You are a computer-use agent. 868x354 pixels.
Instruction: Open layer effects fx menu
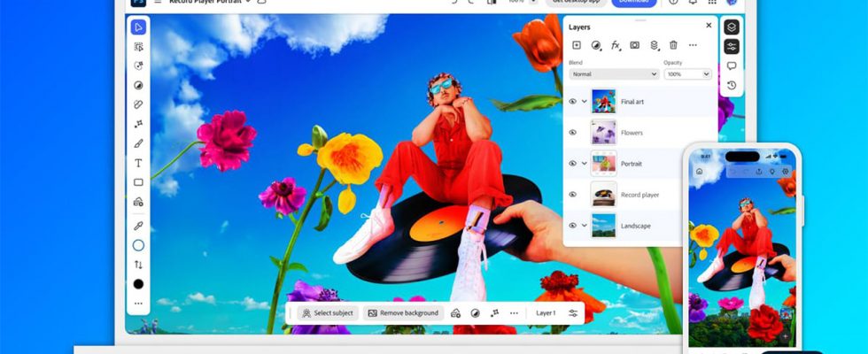[x=615, y=45]
